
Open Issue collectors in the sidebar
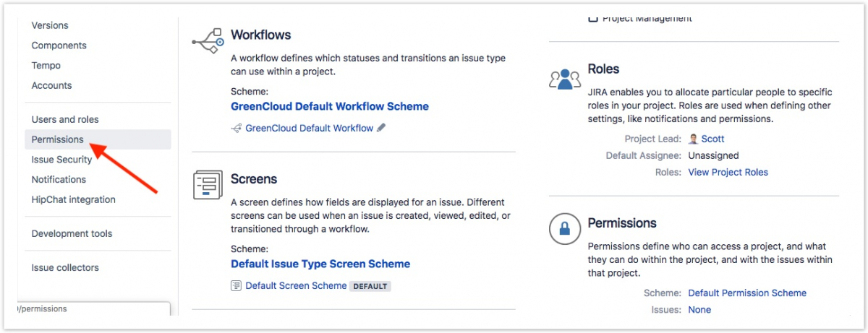[x=65, y=267]
